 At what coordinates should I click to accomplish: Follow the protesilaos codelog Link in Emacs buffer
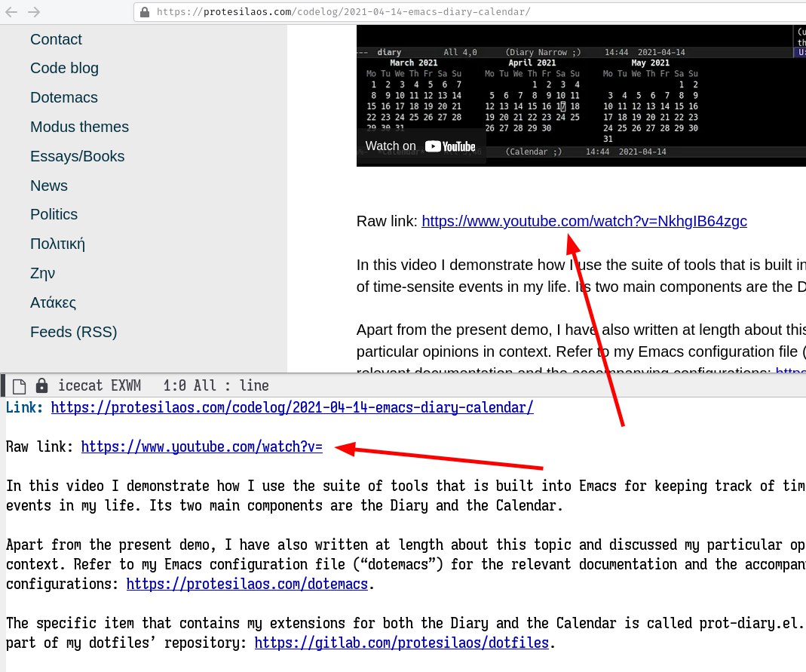click(x=292, y=408)
